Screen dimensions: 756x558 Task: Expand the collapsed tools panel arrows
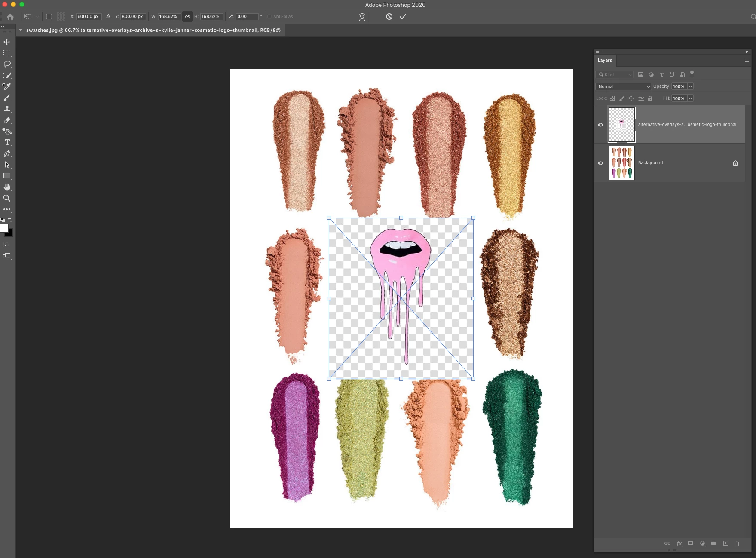pos(2,27)
